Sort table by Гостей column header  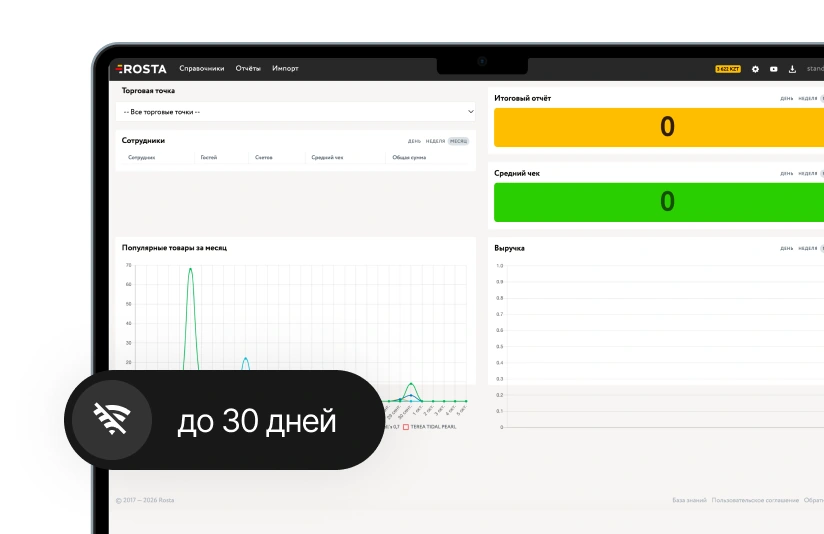[209, 157]
